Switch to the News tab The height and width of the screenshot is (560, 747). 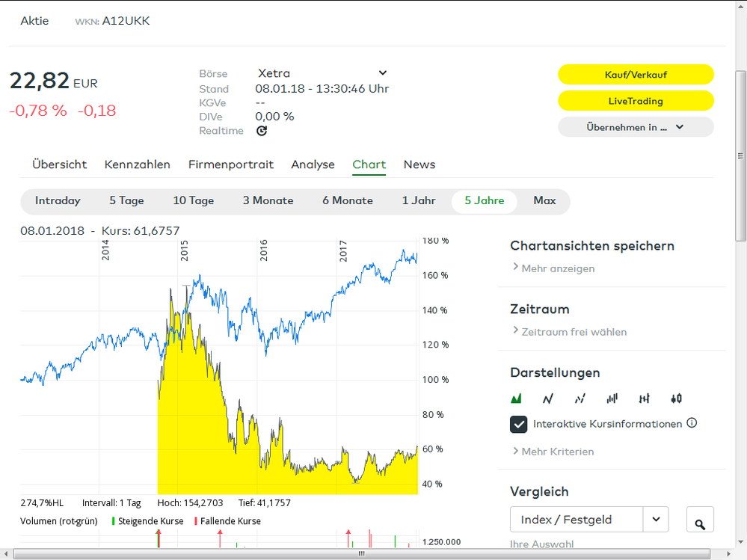click(x=419, y=164)
